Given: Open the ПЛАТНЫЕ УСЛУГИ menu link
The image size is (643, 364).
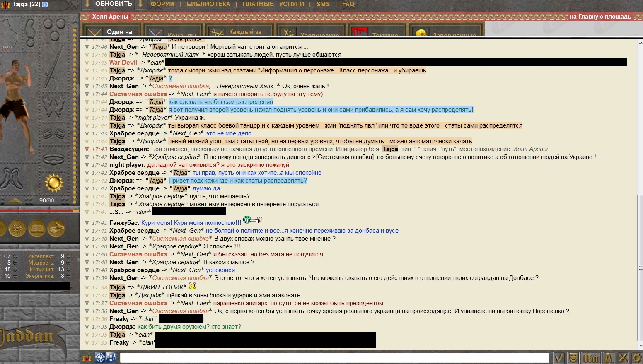Looking at the screenshot, I should (x=273, y=4).
